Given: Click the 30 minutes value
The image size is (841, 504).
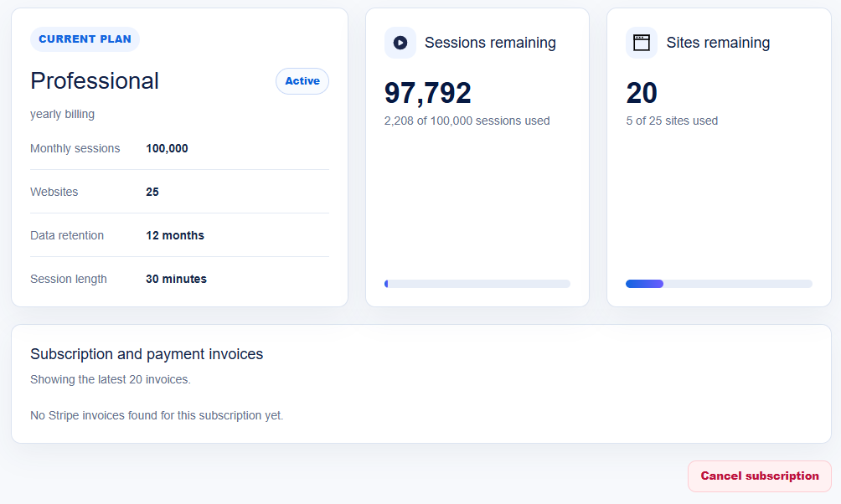Looking at the screenshot, I should 176,279.
